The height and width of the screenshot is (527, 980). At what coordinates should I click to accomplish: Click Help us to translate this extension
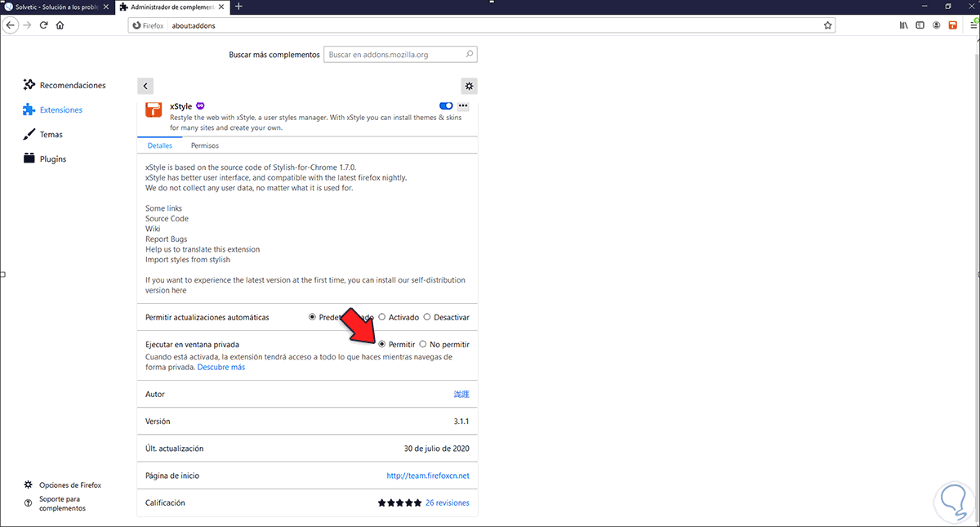coord(203,249)
